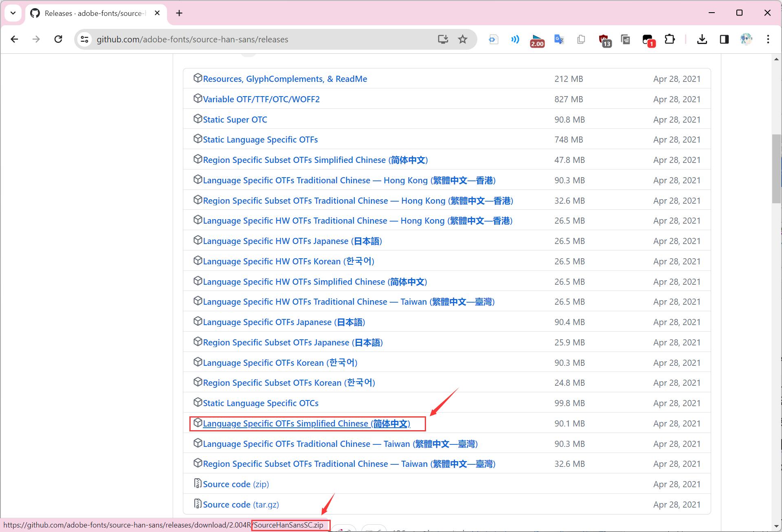Click the browser reload button
Viewport: 782px width, 532px height.
pyautogui.click(x=58, y=39)
